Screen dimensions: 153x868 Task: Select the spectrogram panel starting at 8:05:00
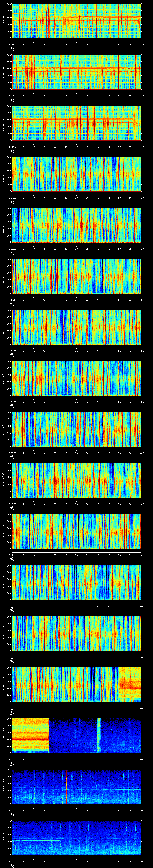point(77,225)
